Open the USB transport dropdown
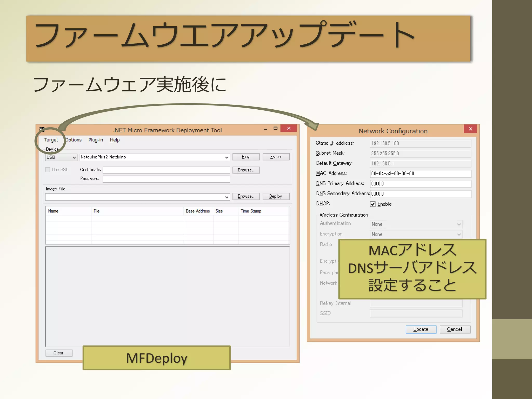Screen dimensions: 532x399 tap(61, 157)
